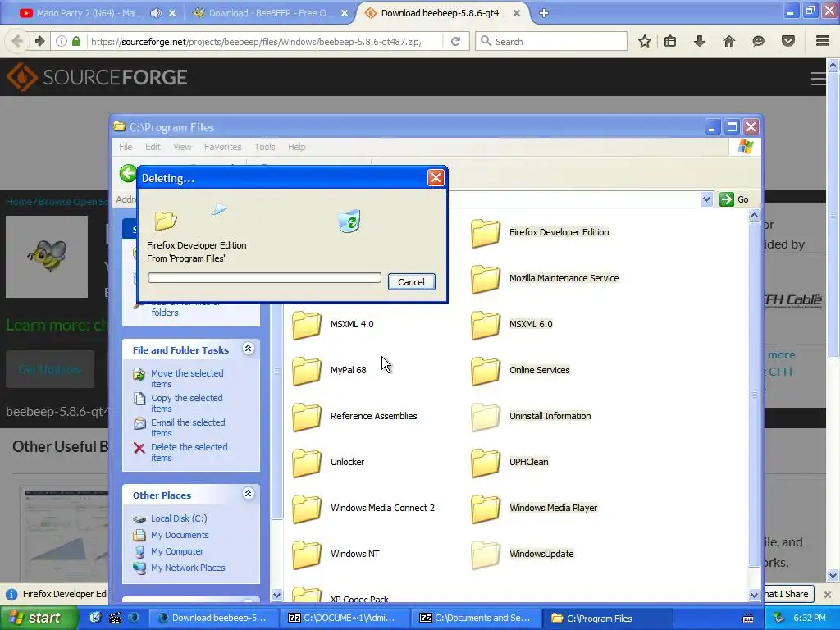Screen dimensions: 840x630
Task: Select the WindowsUpdate folder icon
Action: [x=486, y=555]
